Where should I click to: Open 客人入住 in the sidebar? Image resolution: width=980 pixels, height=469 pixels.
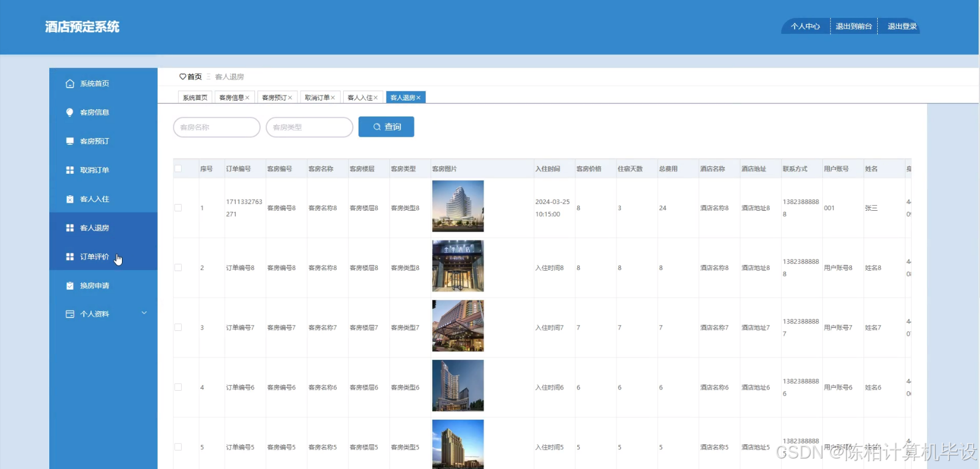(103, 199)
